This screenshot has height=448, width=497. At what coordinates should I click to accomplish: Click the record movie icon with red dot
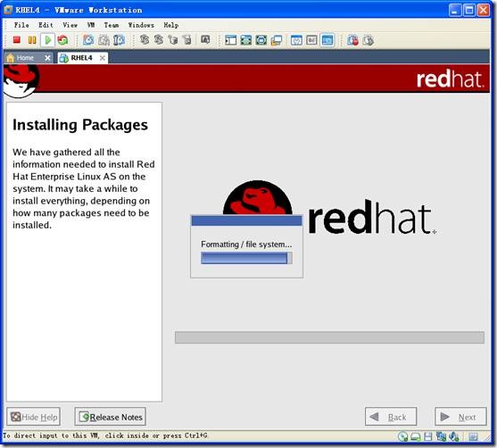pyautogui.click(x=352, y=40)
